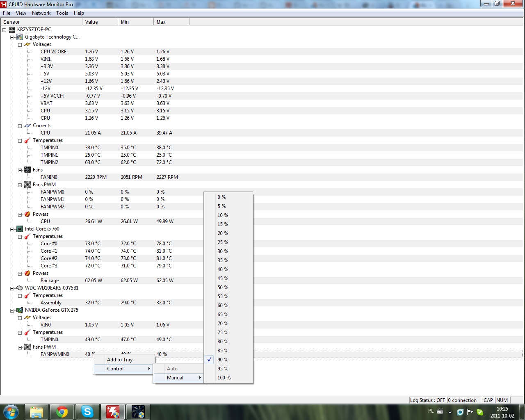
Task: Click the Gigabyte motherboard icon
Action: point(20,37)
